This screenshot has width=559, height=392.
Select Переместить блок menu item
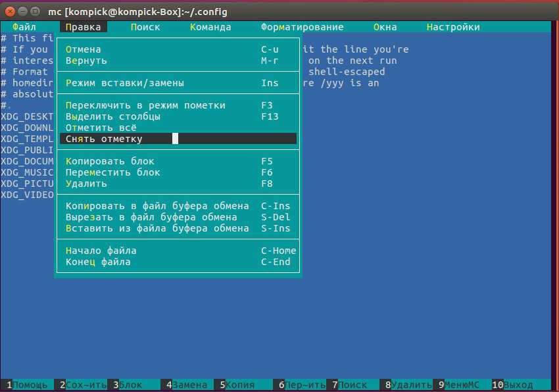tap(112, 172)
